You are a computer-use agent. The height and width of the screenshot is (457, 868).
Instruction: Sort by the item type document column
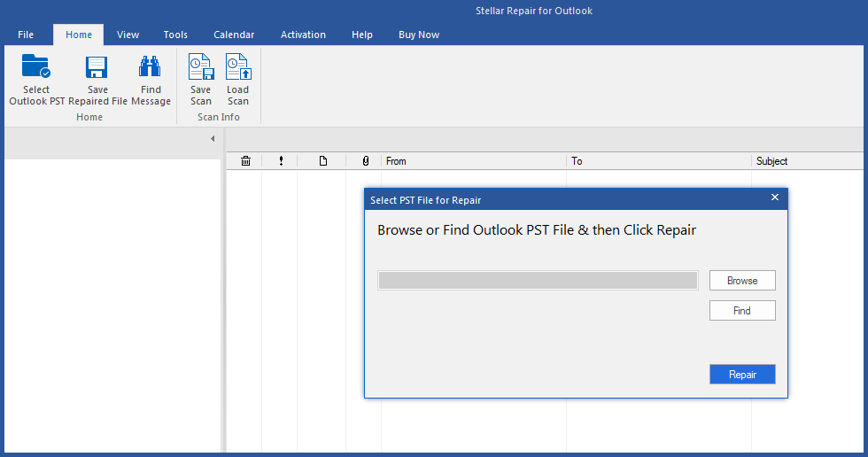tap(323, 161)
